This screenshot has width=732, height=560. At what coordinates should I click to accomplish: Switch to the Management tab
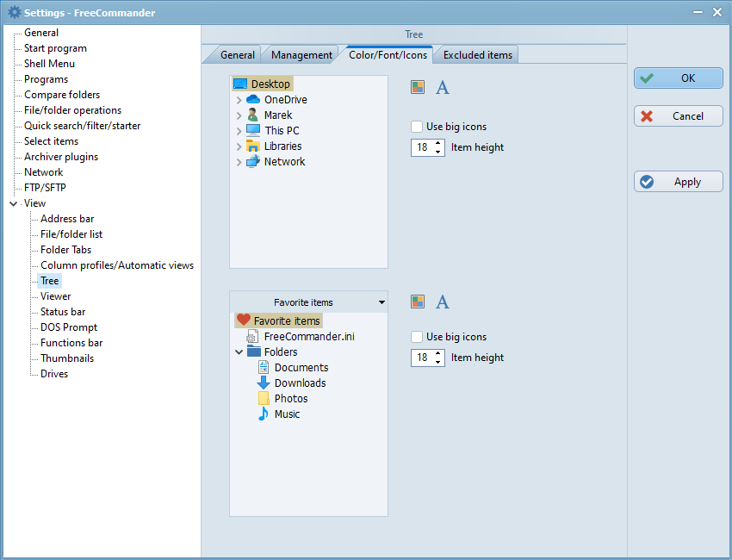pos(301,55)
